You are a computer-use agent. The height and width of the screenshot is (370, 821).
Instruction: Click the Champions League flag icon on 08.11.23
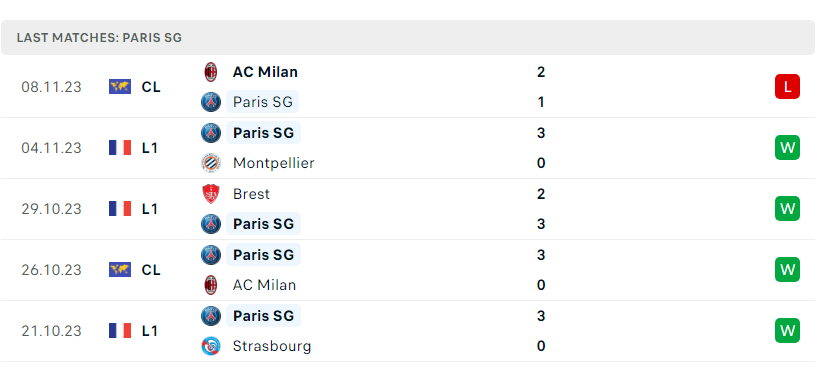pos(120,87)
